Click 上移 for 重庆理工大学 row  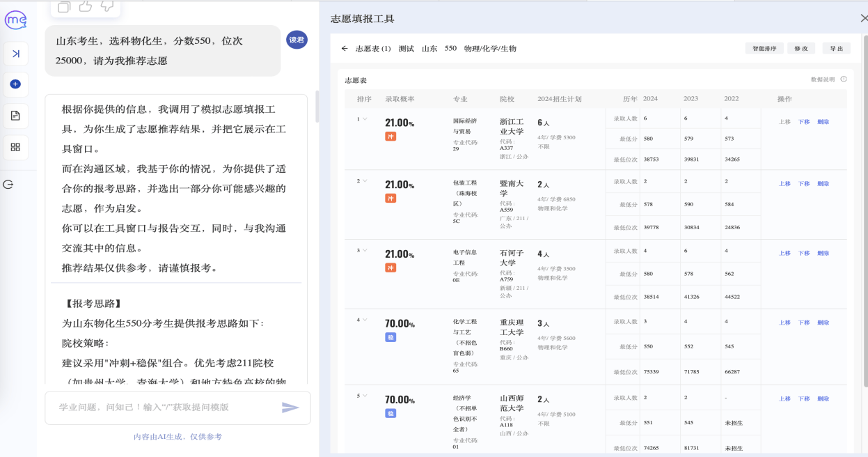coord(784,323)
